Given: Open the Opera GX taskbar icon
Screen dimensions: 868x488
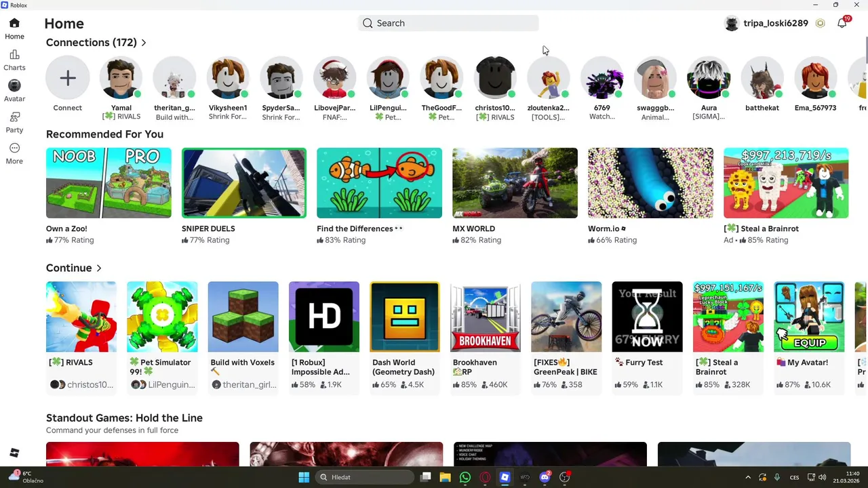Looking at the screenshot, I should pyautogui.click(x=485, y=477).
